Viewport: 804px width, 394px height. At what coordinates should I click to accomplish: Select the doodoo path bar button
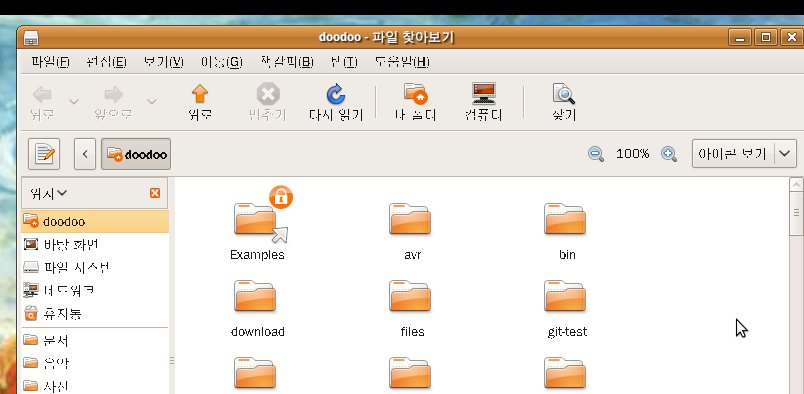[x=136, y=154]
